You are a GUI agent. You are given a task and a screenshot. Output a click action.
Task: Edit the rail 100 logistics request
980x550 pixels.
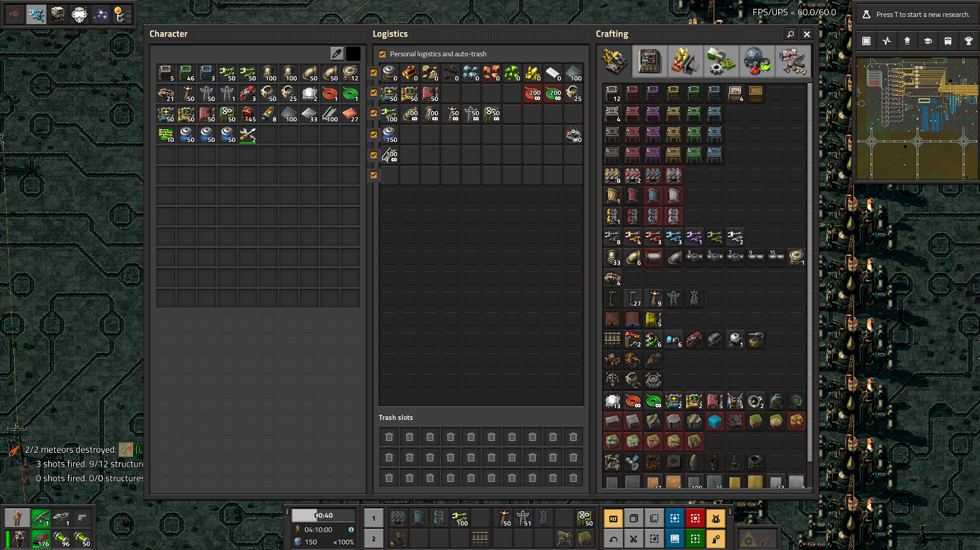tap(389, 155)
